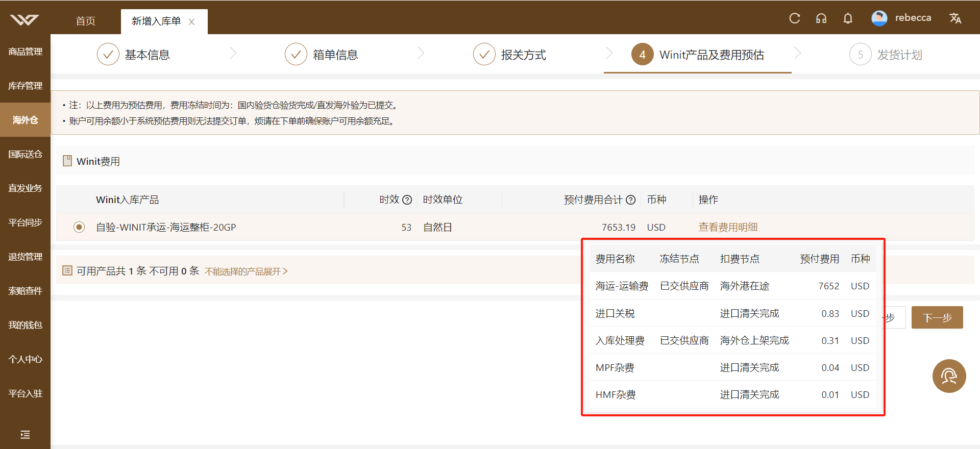Open the 首页 tab
The width and height of the screenshot is (980, 449).
[85, 21]
